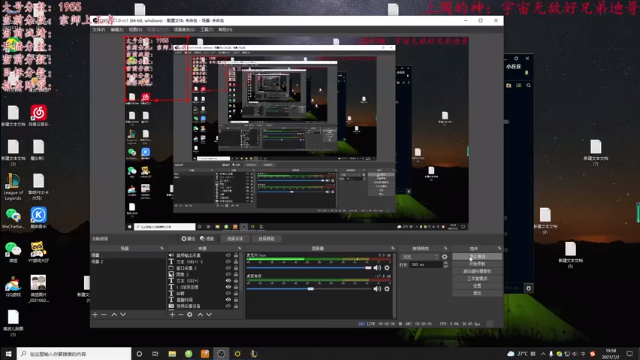Open the 淡出 scene transition dropdown
Screen dimensions: 640x360
click(420, 257)
